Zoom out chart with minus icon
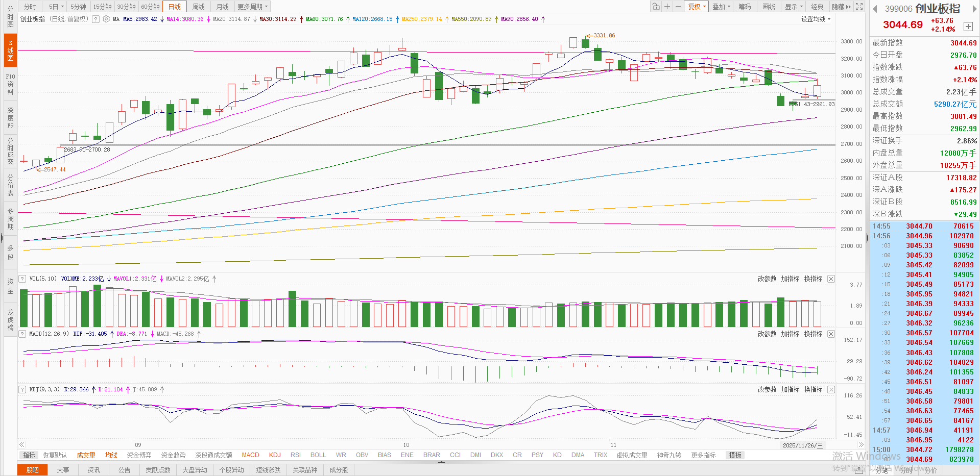This screenshot has width=980, height=476. click(x=678, y=7)
